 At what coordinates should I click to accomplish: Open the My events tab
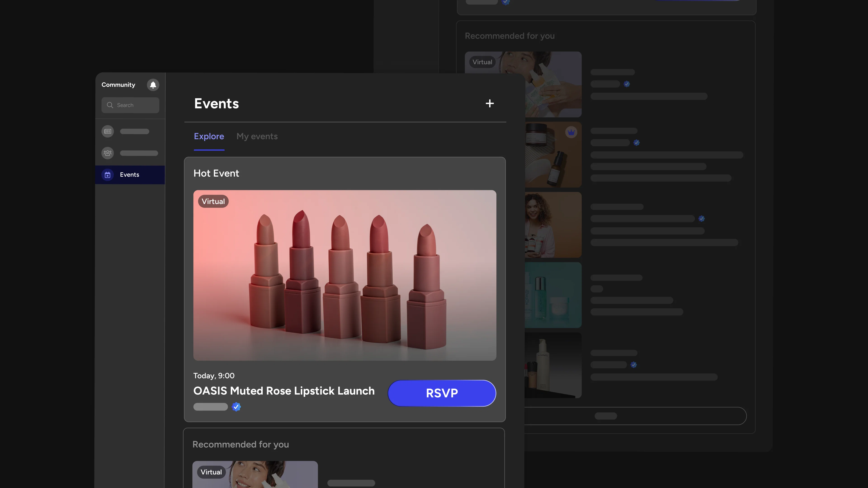coord(257,136)
